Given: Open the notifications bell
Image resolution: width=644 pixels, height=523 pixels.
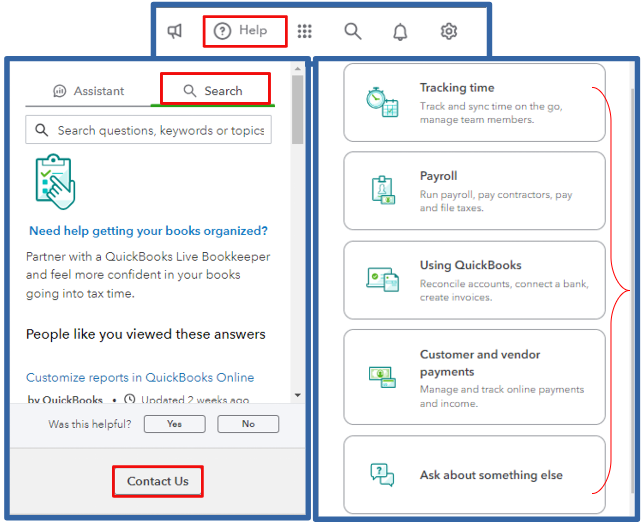Looking at the screenshot, I should 400,32.
